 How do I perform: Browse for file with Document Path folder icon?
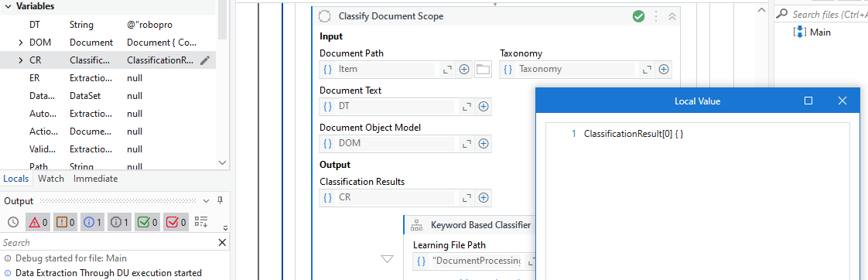pyautogui.click(x=484, y=70)
